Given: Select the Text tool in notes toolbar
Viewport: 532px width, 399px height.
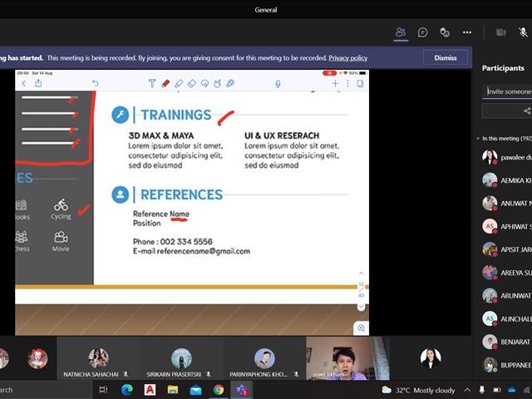Looking at the screenshot, I should (152, 83).
